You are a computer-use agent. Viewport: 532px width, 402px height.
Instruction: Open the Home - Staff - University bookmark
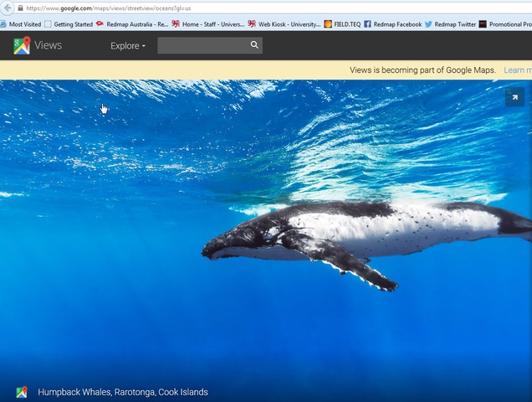coord(207,24)
